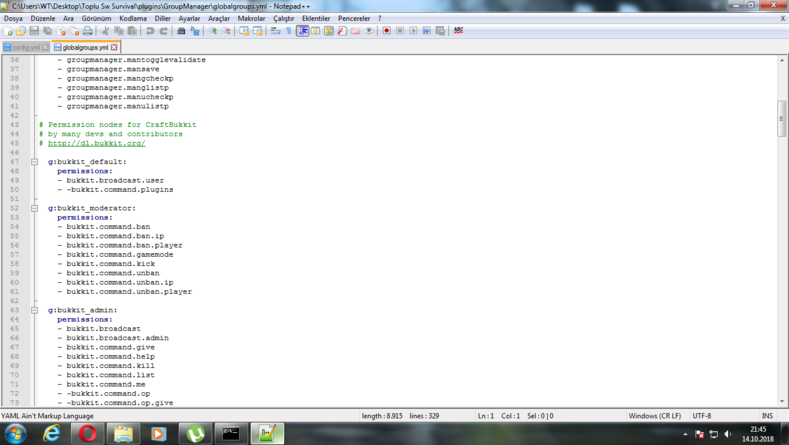Open the Diller menu
The height and width of the screenshot is (445, 789).
coord(163,19)
